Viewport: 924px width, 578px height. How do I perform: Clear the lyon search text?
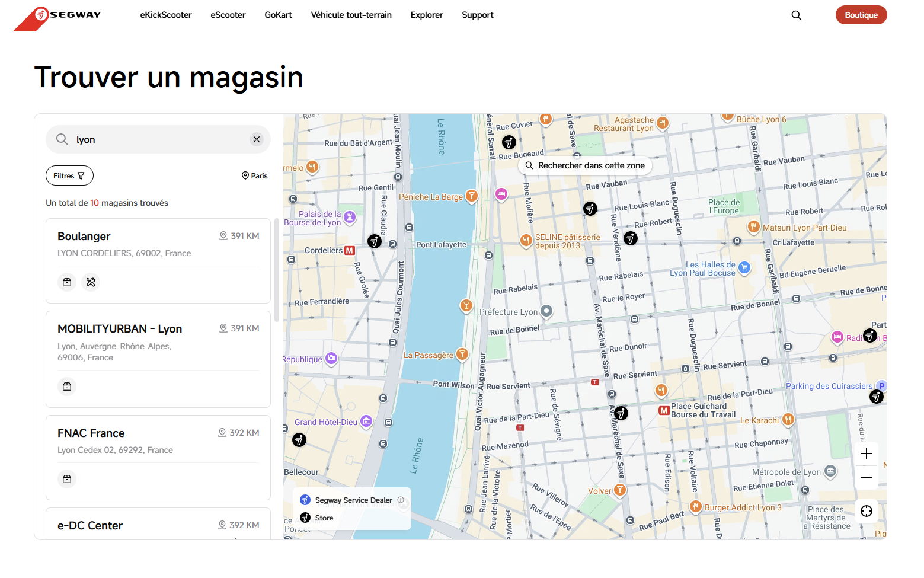[257, 139]
